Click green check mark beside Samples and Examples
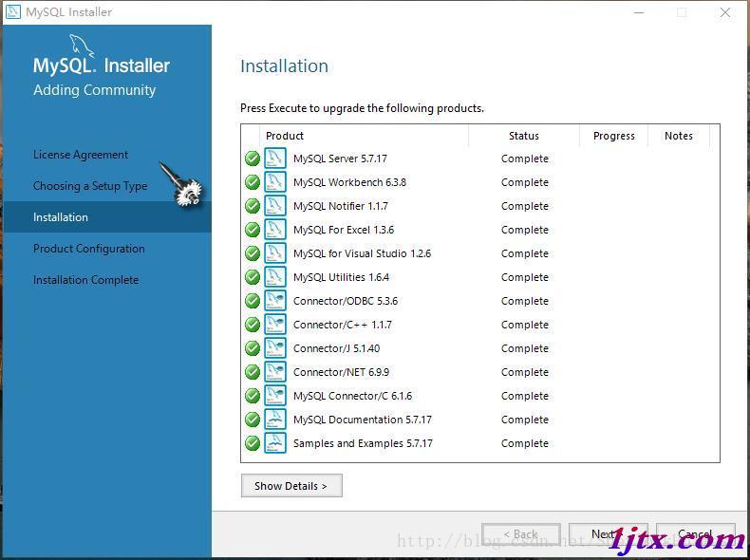Screen dimensions: 750x560 [253, 443]
